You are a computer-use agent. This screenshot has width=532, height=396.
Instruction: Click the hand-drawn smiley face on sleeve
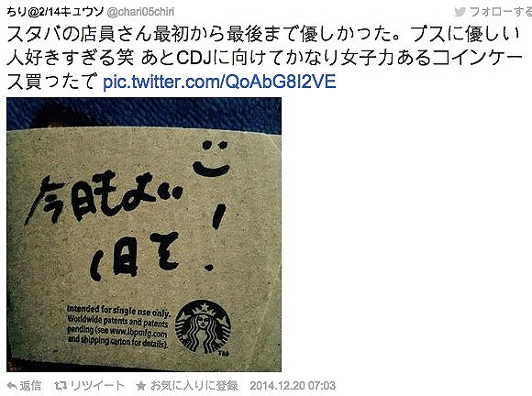pos(213,159)
